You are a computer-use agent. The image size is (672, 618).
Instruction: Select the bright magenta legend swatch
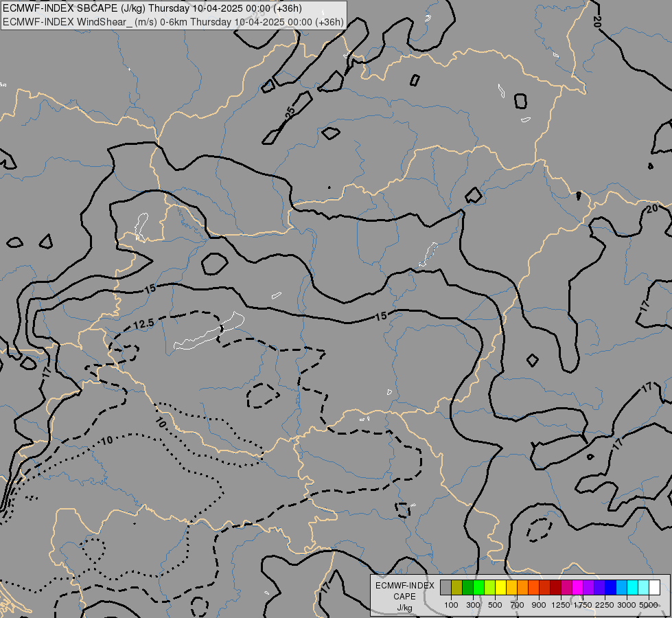coord(578,587)
